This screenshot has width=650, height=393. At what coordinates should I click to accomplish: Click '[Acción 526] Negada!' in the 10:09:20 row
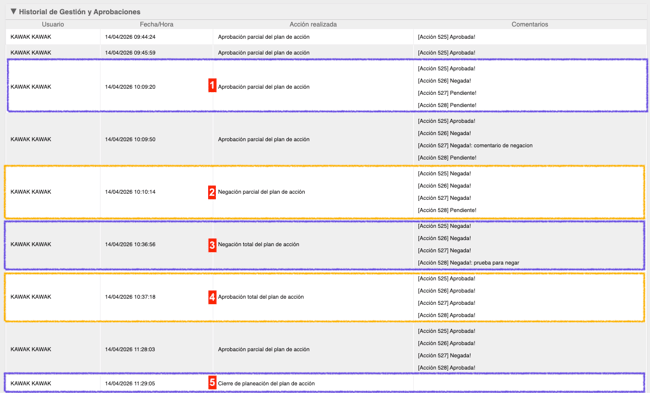444,81
